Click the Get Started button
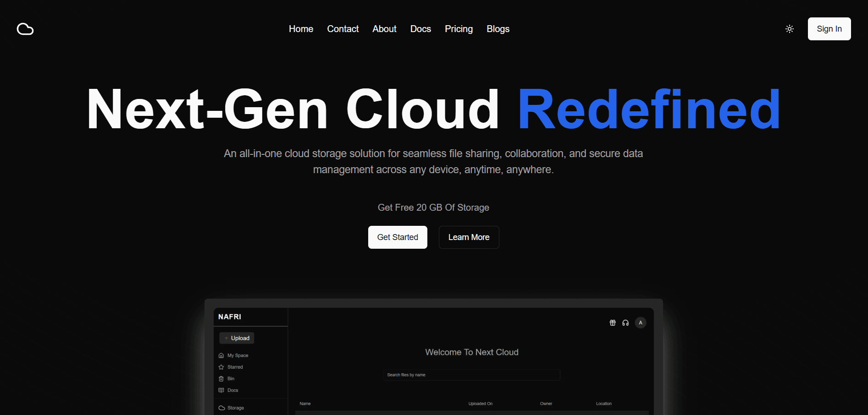The image size is (868, 415). click(398, 237)
